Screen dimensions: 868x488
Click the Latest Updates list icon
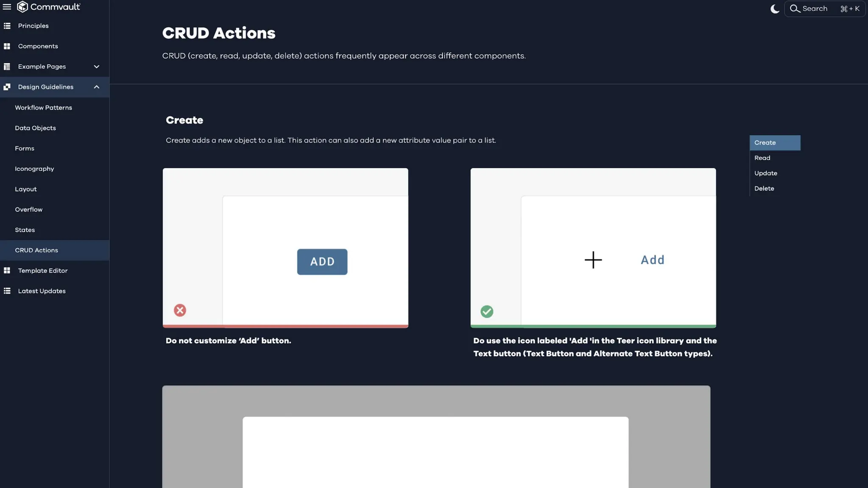click(x=7, y=291)
